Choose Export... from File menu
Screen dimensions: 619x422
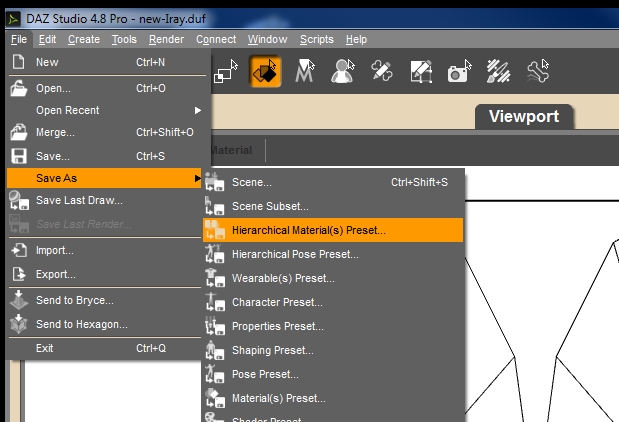[105, 274]
